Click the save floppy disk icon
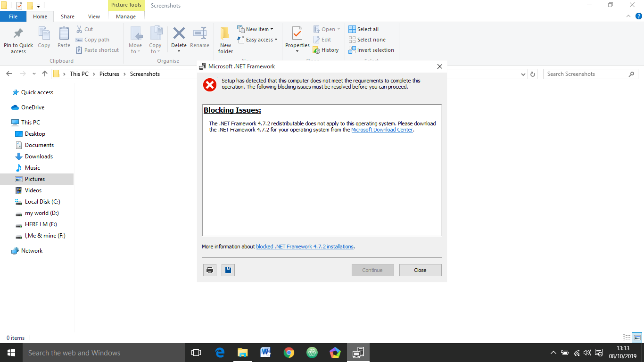Viewport: 644px width, 362px height. (228, 270)
